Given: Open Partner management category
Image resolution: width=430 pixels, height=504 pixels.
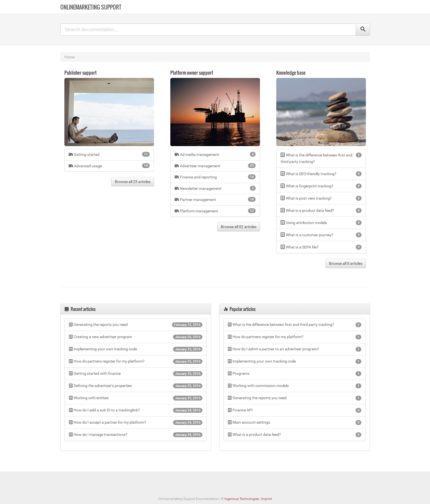Looking at the screenshot, I should pyautogui.click(x=215, y=200).
